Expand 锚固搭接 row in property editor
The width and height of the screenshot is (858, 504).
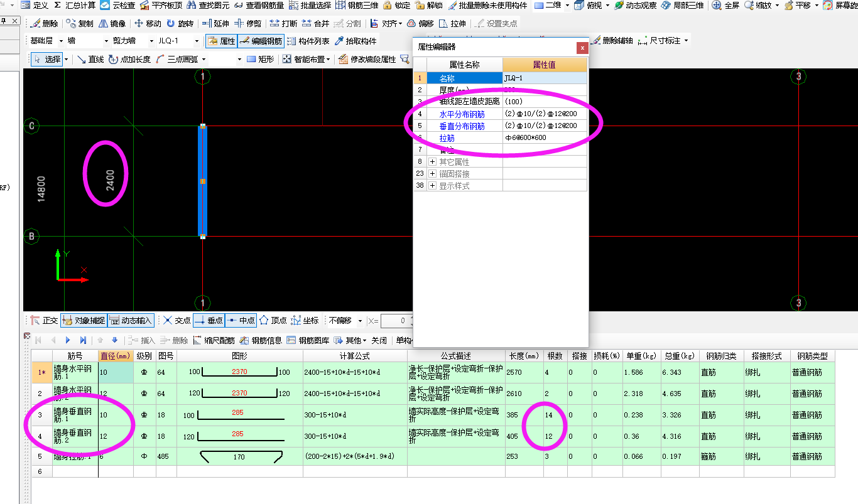coord(432,174)
